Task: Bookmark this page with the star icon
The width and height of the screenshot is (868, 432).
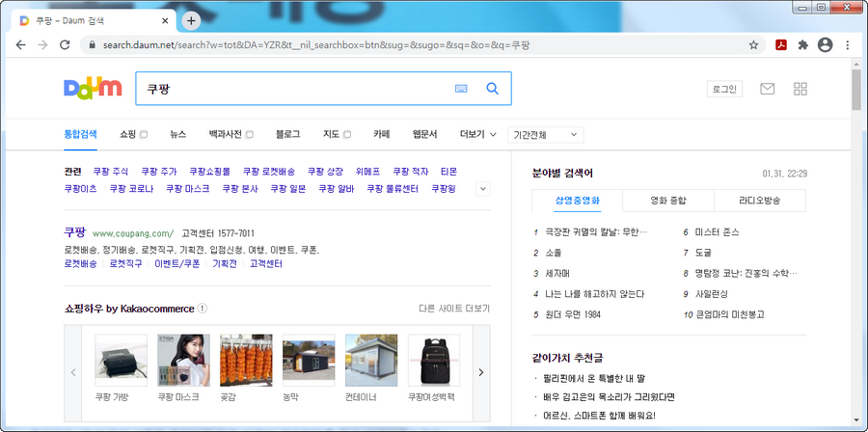Action: [x=753, y=45]
